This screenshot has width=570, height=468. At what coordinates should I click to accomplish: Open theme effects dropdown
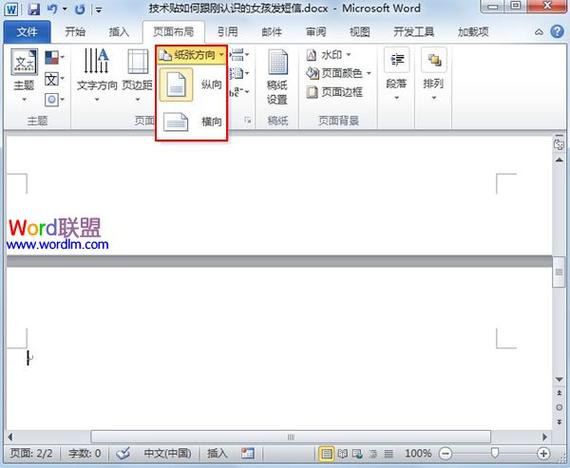[x=54, y=99]
